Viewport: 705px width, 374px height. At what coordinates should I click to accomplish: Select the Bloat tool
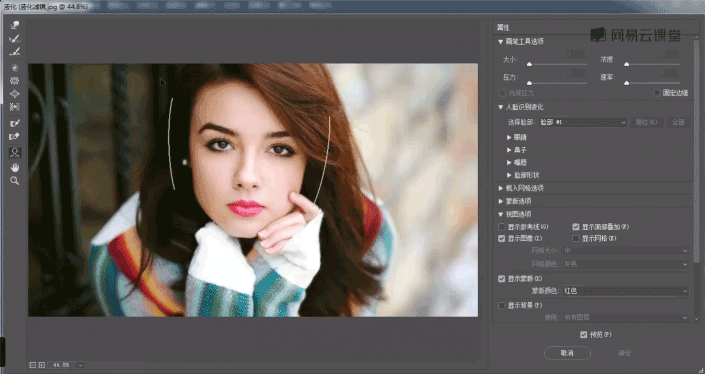(x=15, y=94)
